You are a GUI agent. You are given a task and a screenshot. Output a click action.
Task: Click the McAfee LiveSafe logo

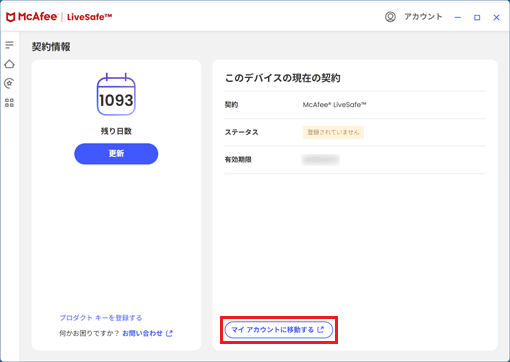point(59,17)
